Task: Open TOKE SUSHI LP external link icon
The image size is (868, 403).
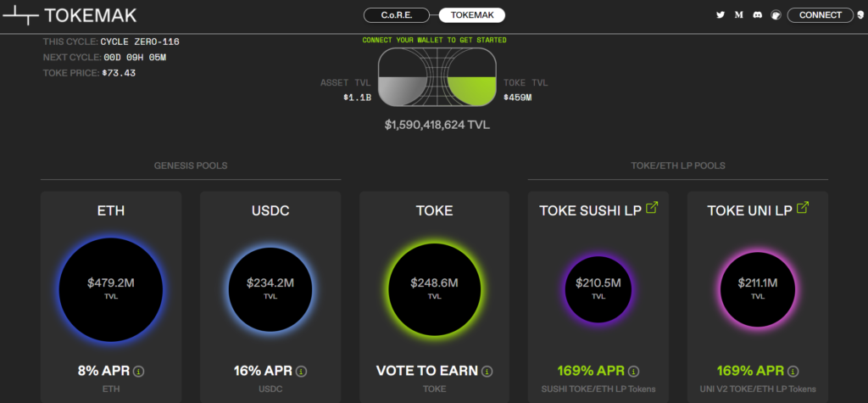Action: coord(653,209)
